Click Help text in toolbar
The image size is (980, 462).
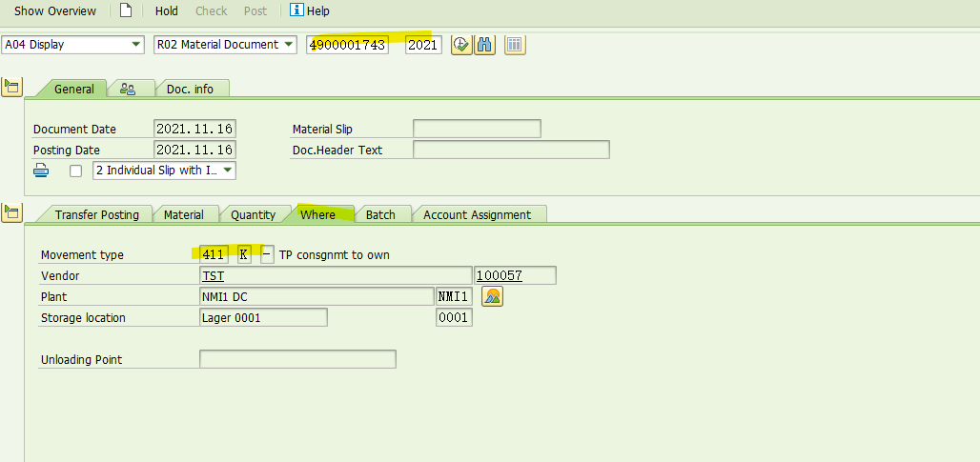[x=318, y=10]
